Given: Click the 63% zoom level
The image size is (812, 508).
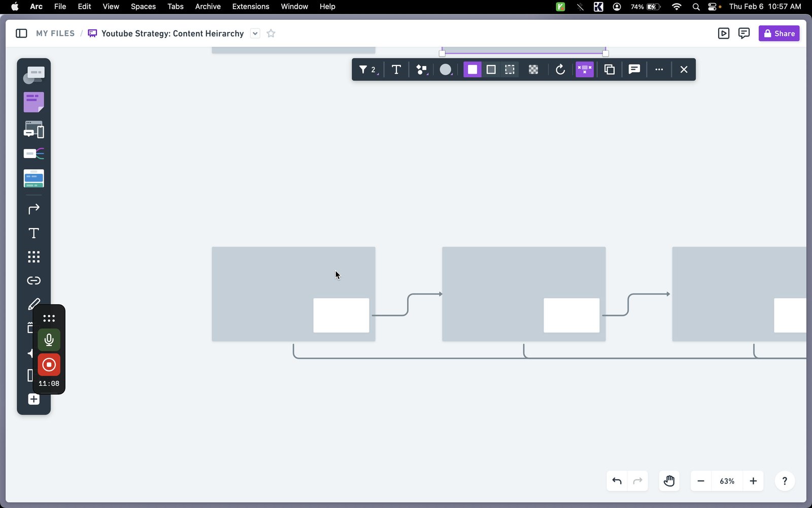Looking at the screenshot, I should 727,481.
